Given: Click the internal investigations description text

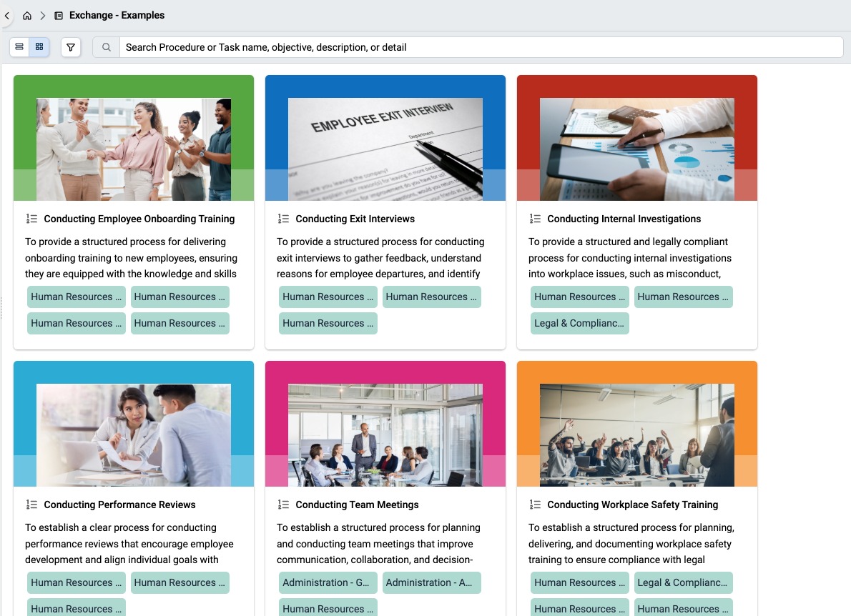Looking at the screenshot, I should pos(630,257).
